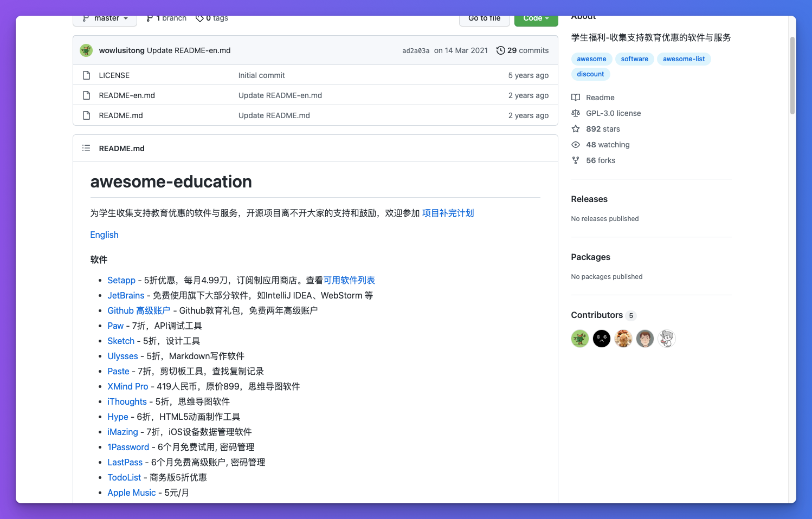Open the README-en.md row's commit message

click(x=280, y=95)
